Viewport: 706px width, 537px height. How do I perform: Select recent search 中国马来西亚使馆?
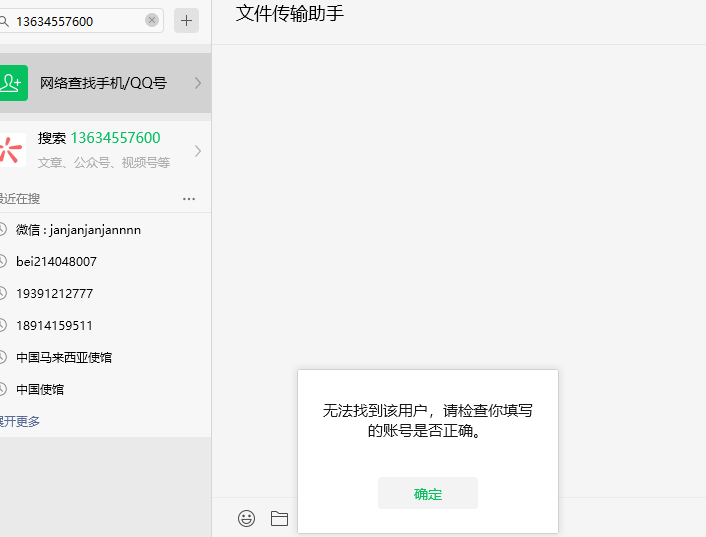point(105,357)
